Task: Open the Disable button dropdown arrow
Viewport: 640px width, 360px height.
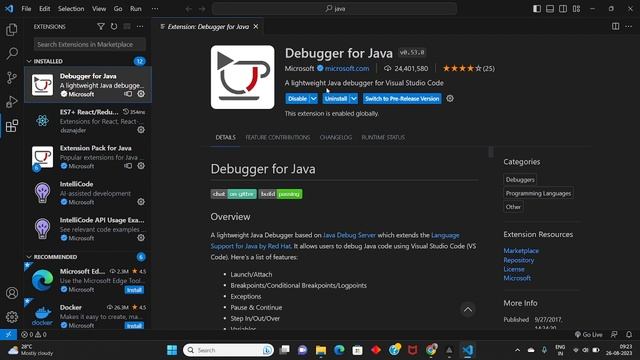Action: pos(313,98)
